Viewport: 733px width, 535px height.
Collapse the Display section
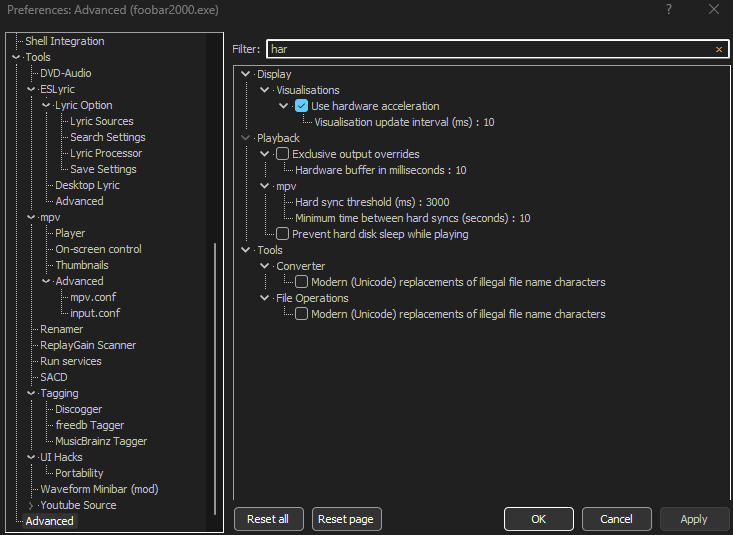[245, 74]
